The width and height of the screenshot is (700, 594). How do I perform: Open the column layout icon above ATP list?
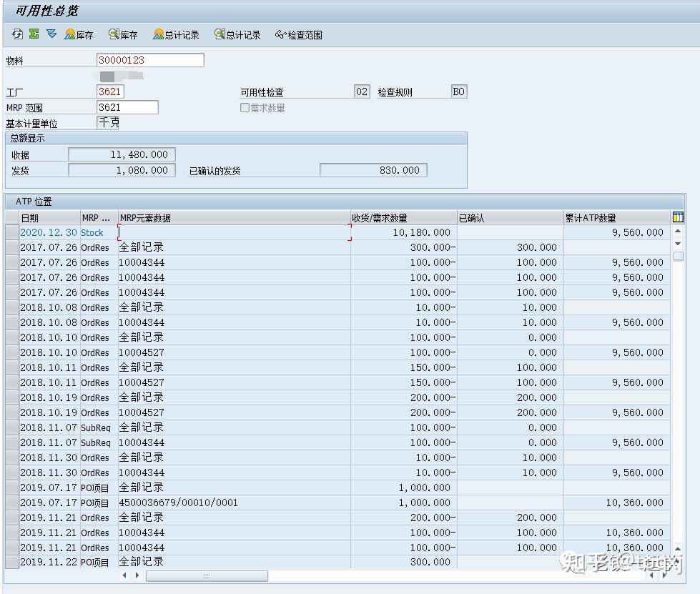coord(676,217)
